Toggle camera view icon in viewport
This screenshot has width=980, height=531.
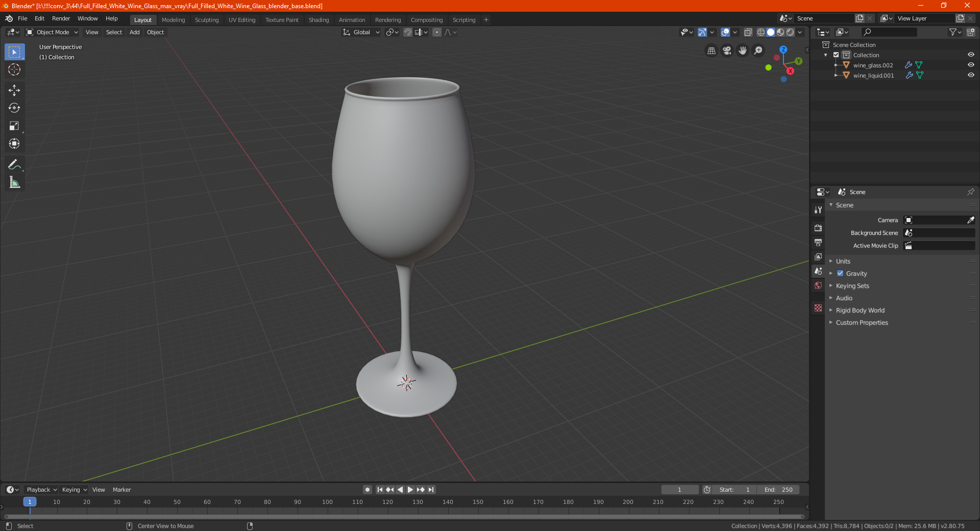click(x=727, y=51)
